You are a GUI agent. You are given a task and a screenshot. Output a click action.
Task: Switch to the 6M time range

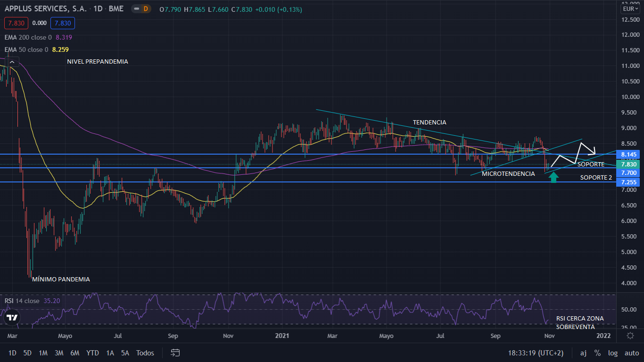(74, 353)
